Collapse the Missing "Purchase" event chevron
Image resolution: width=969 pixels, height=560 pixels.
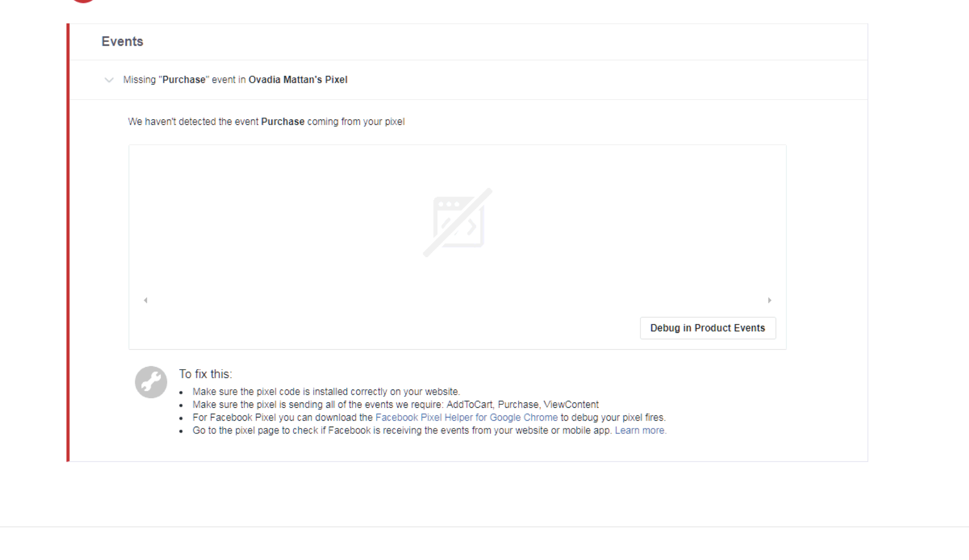point(109,80)
